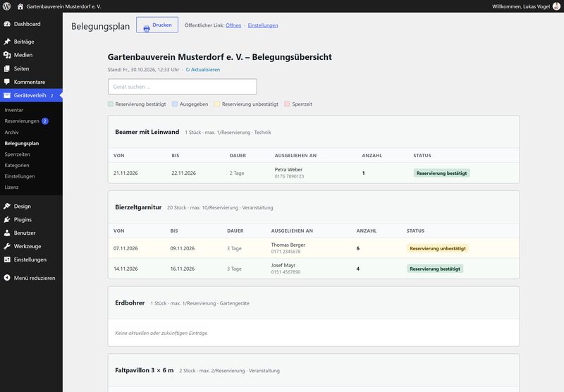564x392 pixels.
Task: Click the Dashboard gauge icon
Action: 7,24
